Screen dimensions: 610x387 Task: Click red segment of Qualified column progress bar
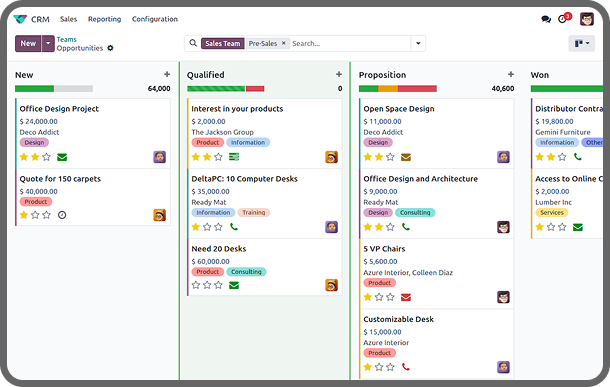coord(255,89)
